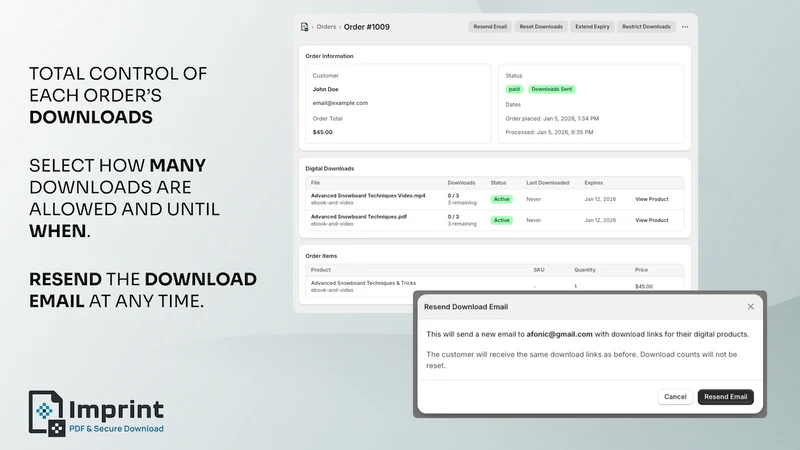Click afonic@gmail.com in dialog text
Image resolution: width=800 pixels, height=450 pixels.
(559, 334)
